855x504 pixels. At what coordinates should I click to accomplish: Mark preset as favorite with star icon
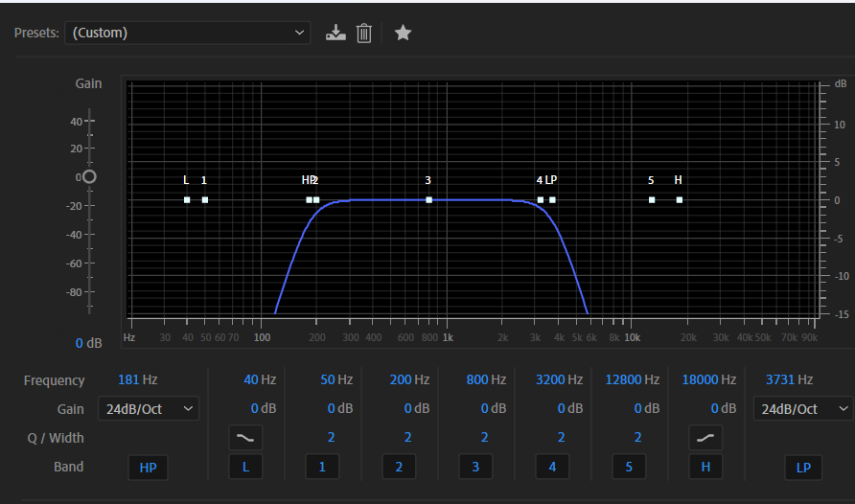pos(404,34)
